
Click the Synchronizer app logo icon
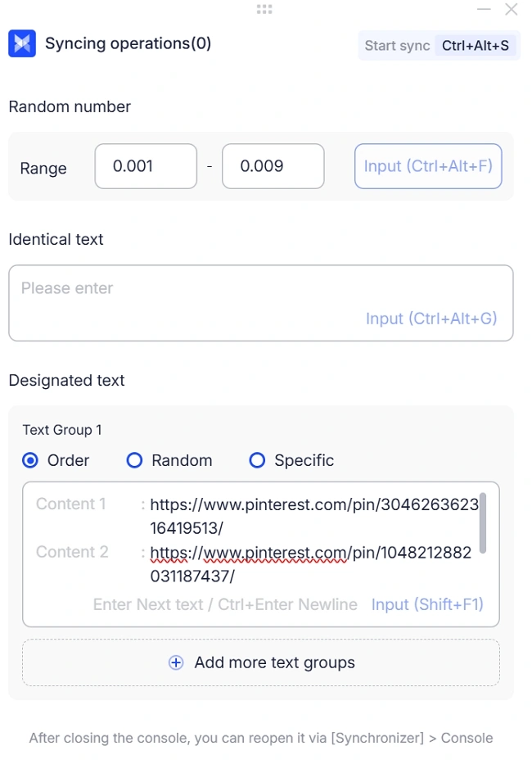[x=22, y=44]
